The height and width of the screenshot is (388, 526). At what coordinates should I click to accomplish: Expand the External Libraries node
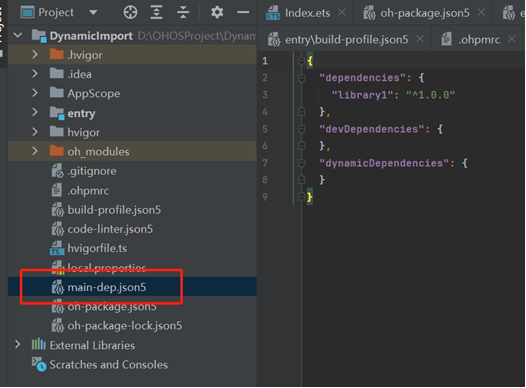point(18,345)
